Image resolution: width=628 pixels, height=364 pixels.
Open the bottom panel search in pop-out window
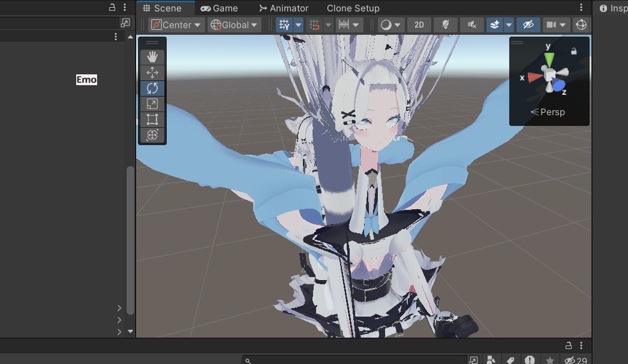coord(473,360)
